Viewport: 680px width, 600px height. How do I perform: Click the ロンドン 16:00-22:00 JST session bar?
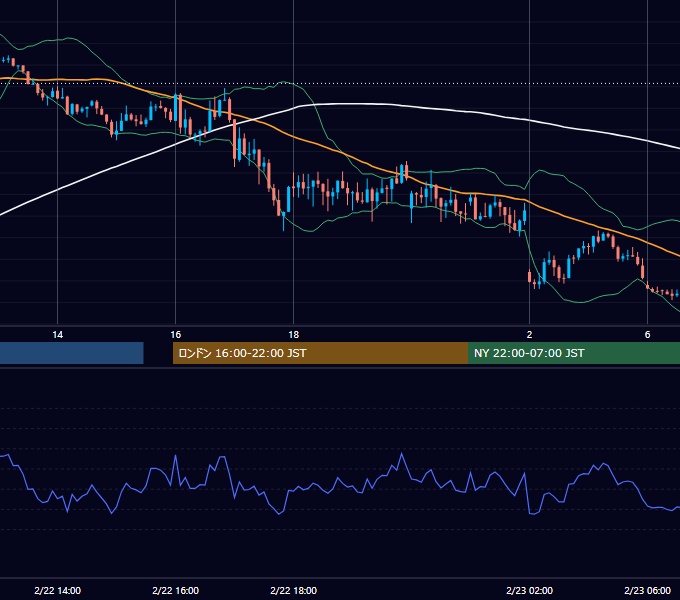point(320,353)
